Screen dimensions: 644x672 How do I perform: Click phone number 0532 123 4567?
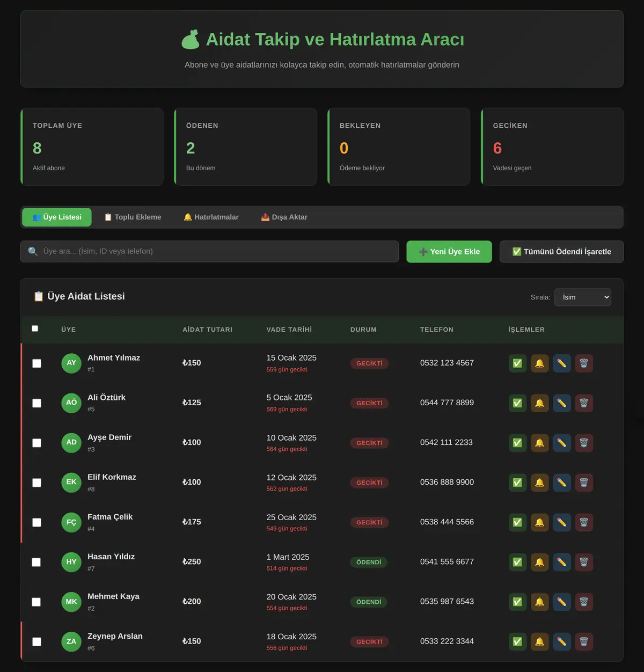(447, 363)
